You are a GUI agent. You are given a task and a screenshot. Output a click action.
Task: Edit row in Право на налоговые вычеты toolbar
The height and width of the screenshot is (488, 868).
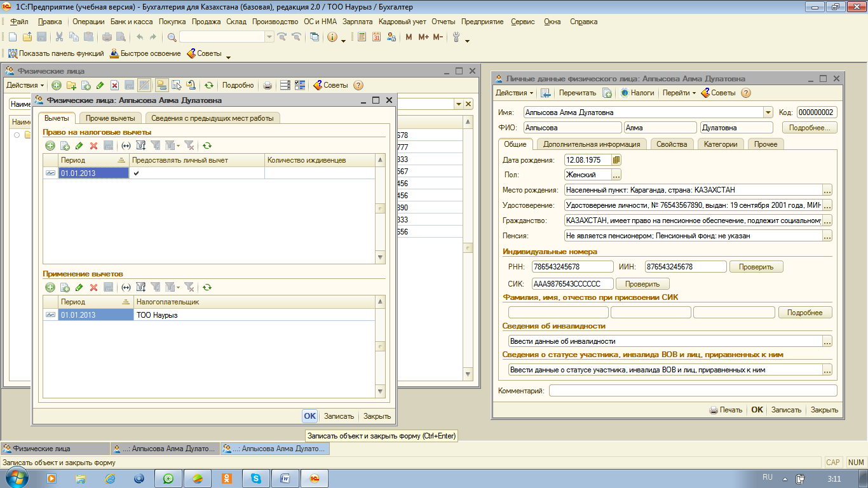pos(79,146)
